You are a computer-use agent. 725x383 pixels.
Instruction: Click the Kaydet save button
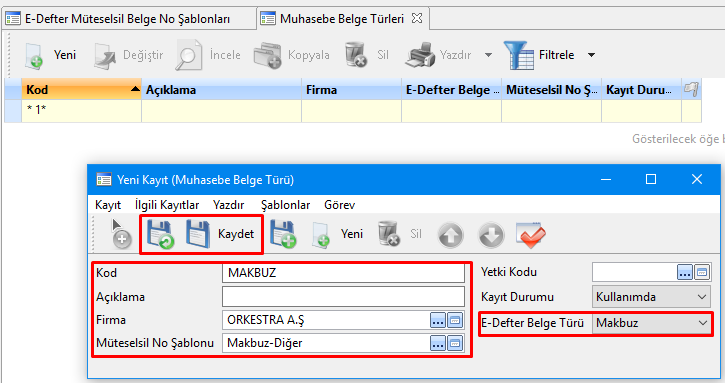(221, 234)
